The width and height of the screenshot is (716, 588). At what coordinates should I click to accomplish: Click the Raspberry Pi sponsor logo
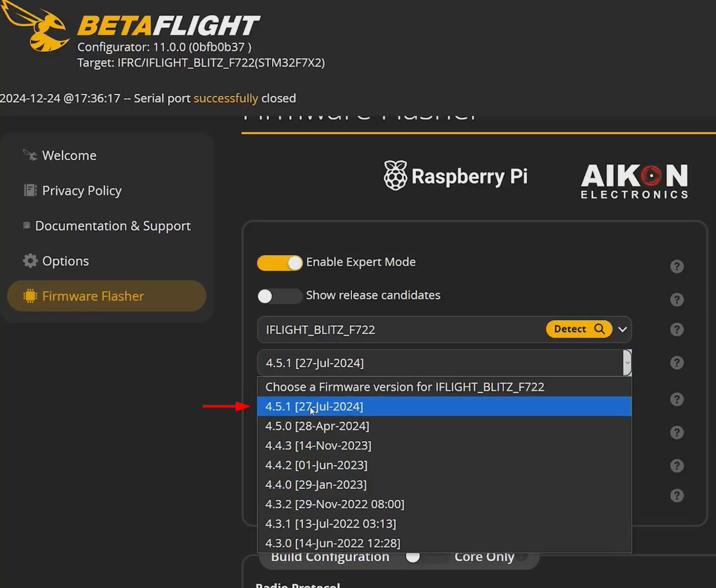(x=455, y=176)
